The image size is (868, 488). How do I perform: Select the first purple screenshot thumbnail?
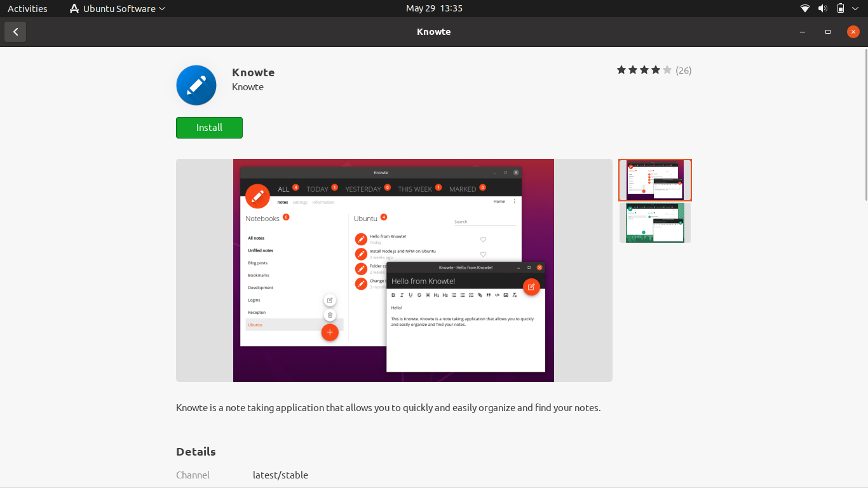655,180
